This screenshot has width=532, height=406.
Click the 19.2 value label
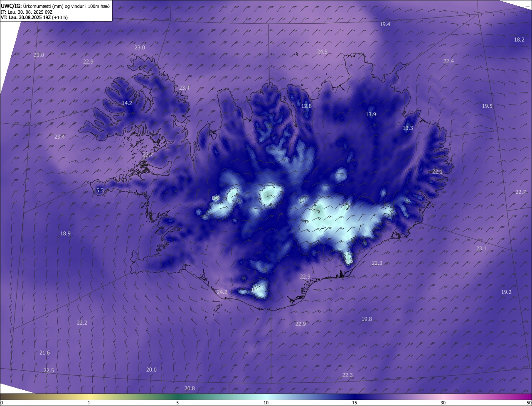(506, 292)
